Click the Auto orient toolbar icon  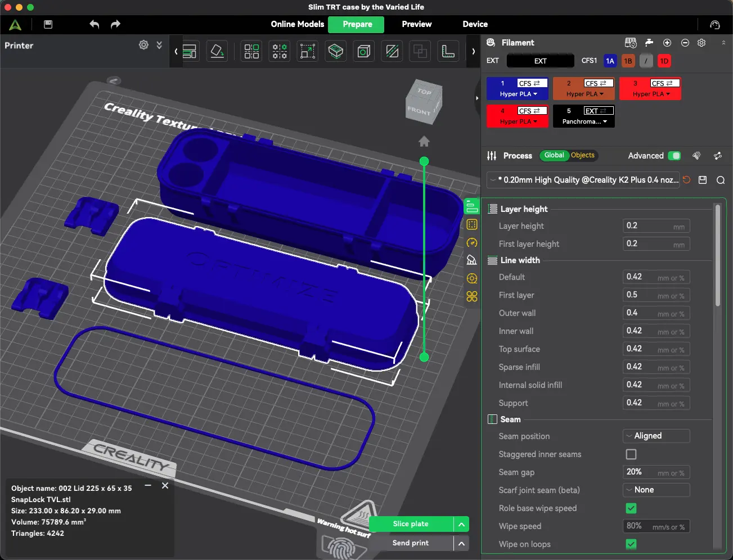tap(217, 51)
